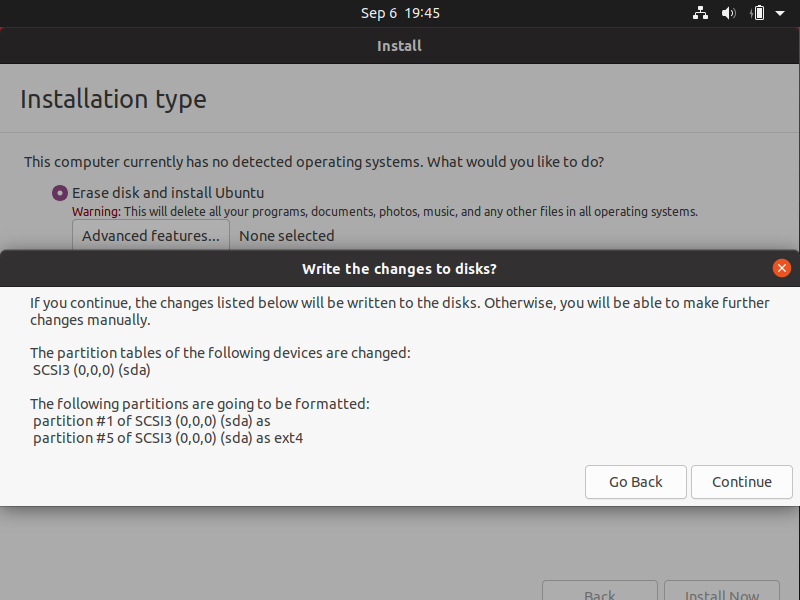The image size is (800, 600).
Task: Click the Install window title
Action: (x=399, y=46)
